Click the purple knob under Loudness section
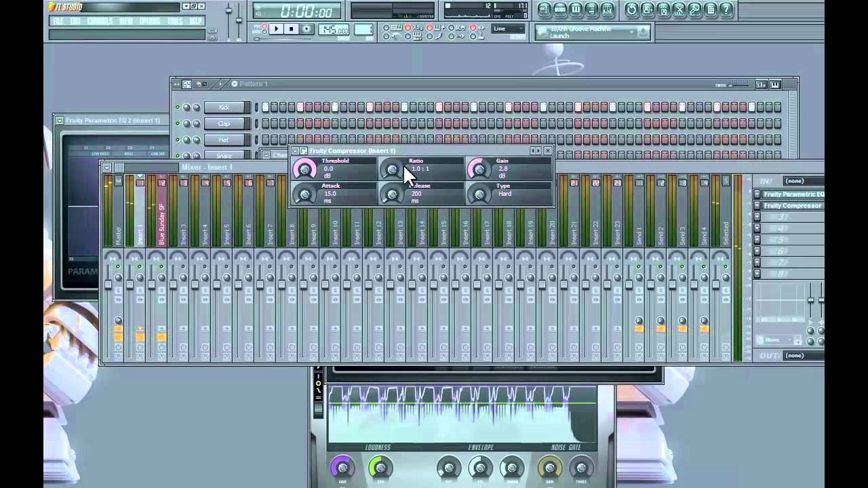The image size is (868, 488). [342, 468]
